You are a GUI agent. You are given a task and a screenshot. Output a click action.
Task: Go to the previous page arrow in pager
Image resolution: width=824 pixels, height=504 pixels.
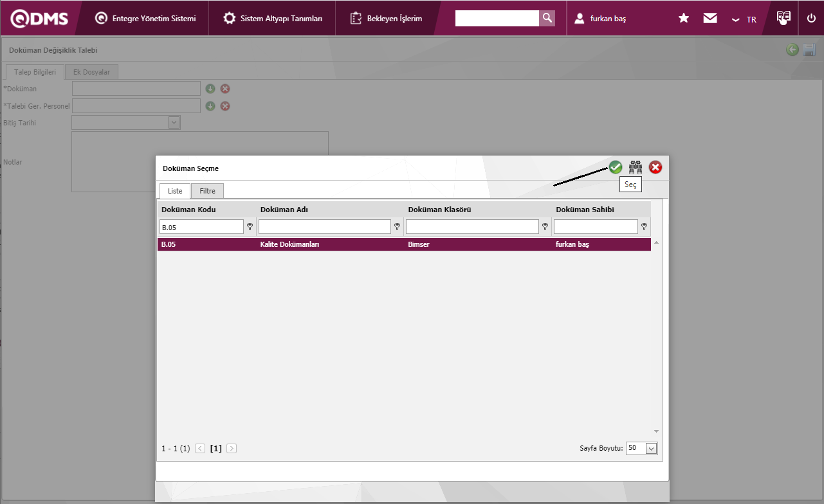(x=200, y=448)
